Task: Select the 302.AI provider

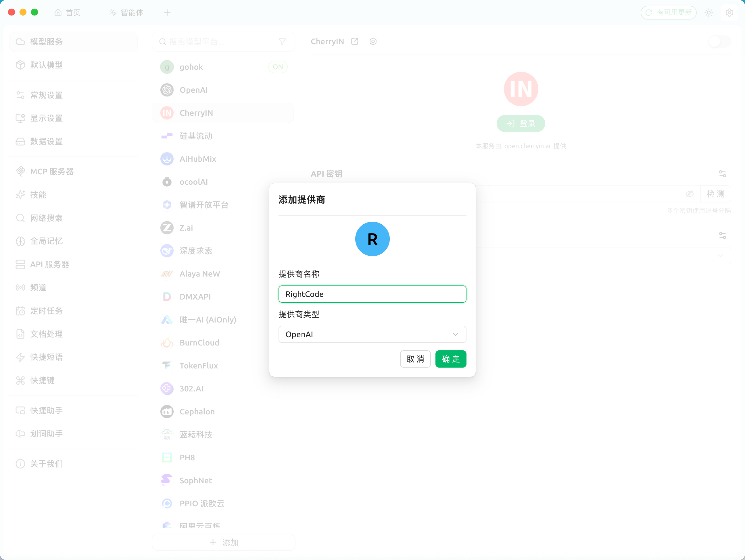Action: pyautogui.click(x=223, y=389)
